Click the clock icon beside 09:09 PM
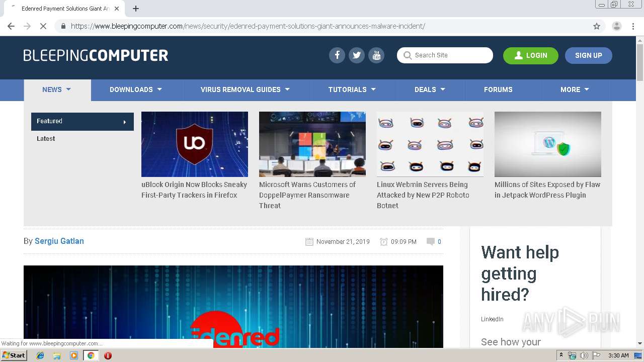The width and height of the screenshot is (644, 362). coord(384,242)
